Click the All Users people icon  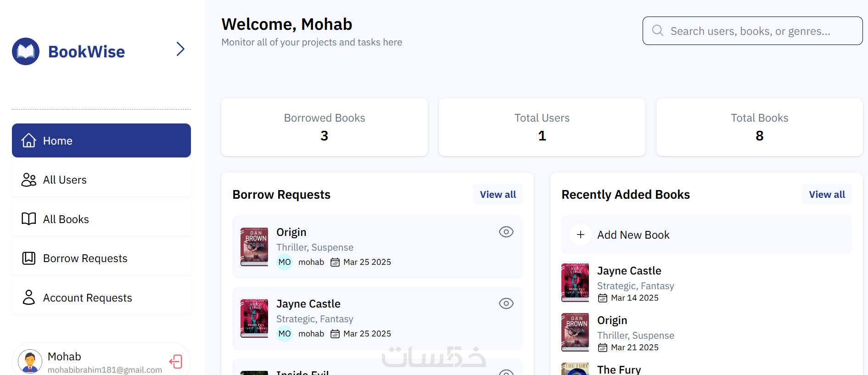(x=28, y=180)
